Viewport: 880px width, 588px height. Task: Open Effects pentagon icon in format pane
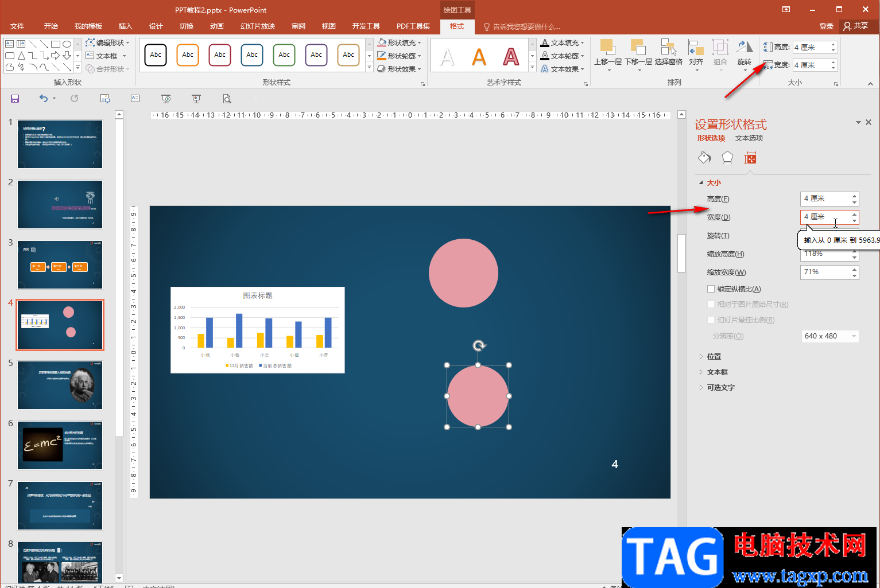(727, 157)
